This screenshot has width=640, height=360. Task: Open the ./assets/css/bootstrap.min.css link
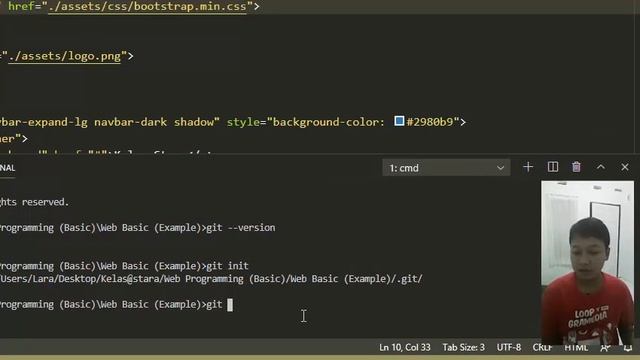147,7
